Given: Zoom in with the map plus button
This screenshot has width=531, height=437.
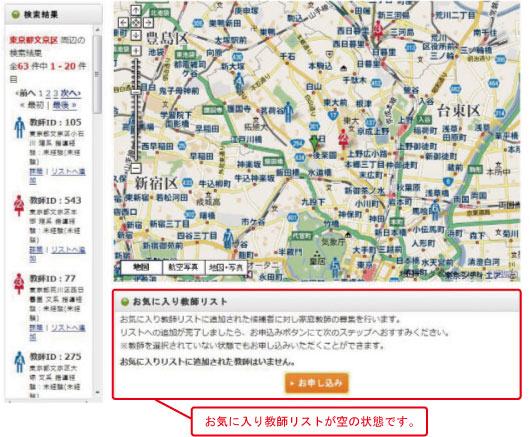Looking at the screenshot, I should (x=136, y=51).
